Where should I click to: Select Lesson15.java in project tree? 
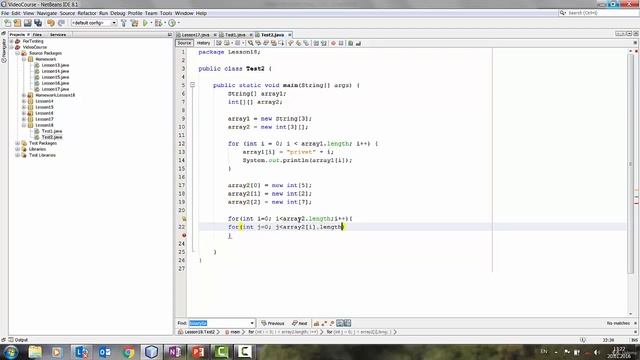(55, 77)
